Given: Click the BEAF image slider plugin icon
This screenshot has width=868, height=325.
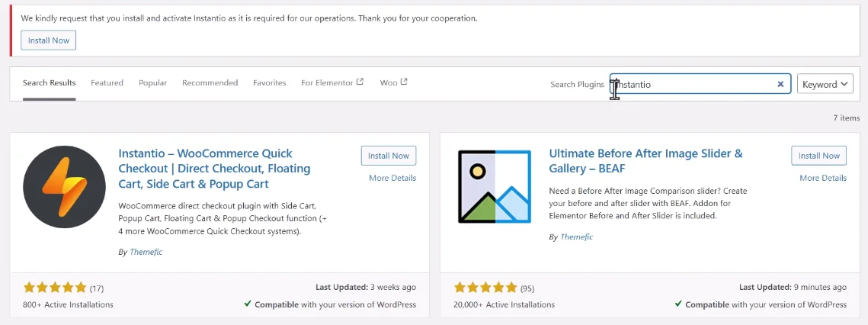Looking at the screenshot, I should 495,187.
